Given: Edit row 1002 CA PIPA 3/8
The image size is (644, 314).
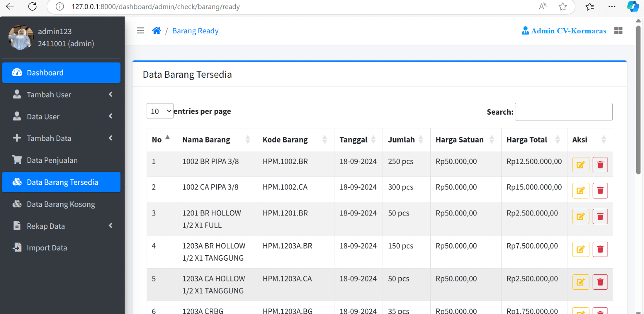Looking at the screenshot, I should coord(580,191).
